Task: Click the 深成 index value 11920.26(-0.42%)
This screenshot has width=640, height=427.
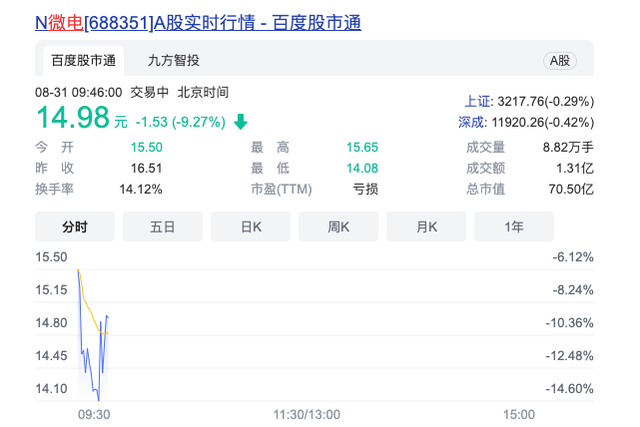Action: 543,122
